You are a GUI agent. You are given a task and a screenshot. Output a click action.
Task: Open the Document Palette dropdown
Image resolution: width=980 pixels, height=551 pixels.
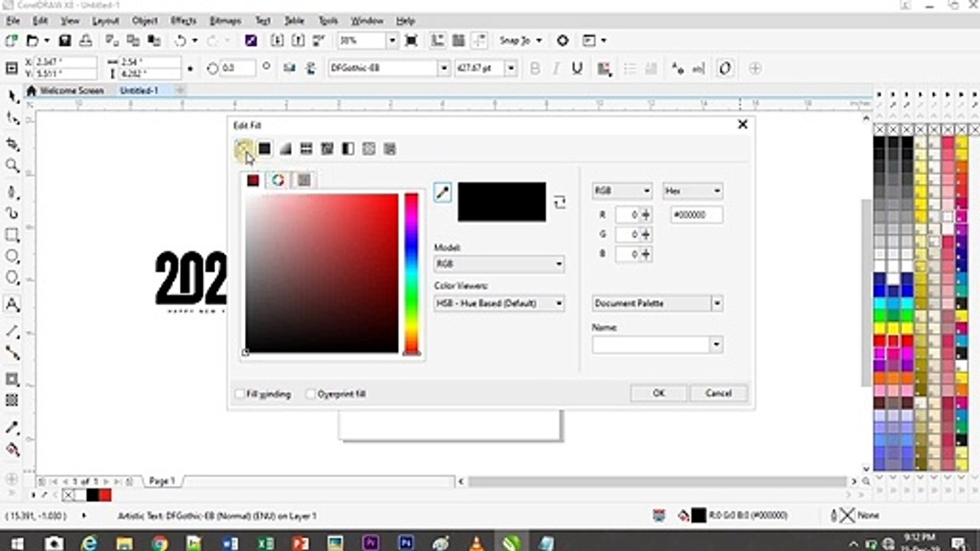pos(657,304)
